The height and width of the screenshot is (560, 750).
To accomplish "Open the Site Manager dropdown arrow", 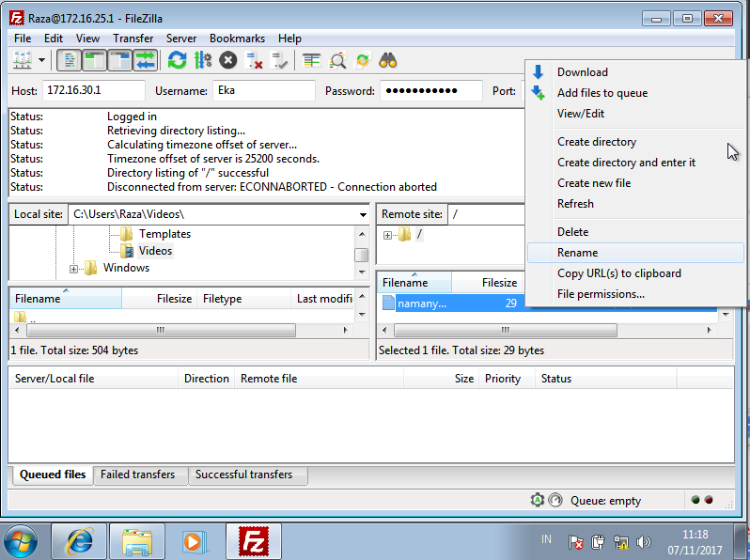I will pyautogui.click(x=41, y=60).
